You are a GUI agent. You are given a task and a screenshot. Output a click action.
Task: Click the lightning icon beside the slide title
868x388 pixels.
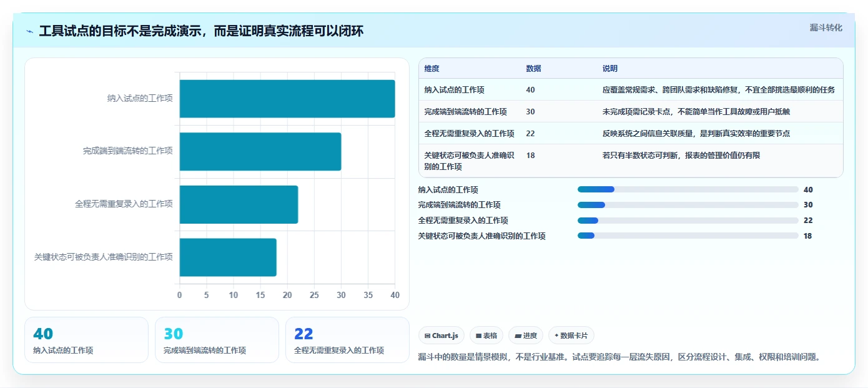[x=30, y=31]
